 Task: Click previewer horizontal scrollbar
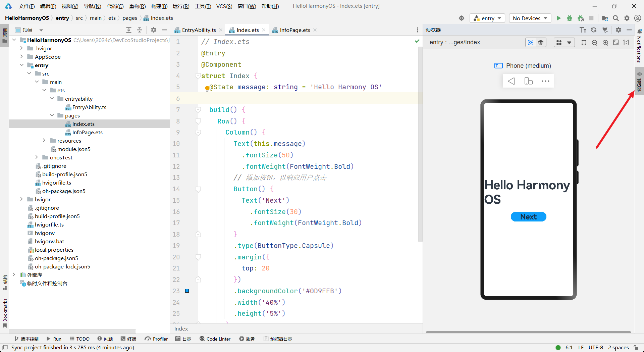point(528,332)
